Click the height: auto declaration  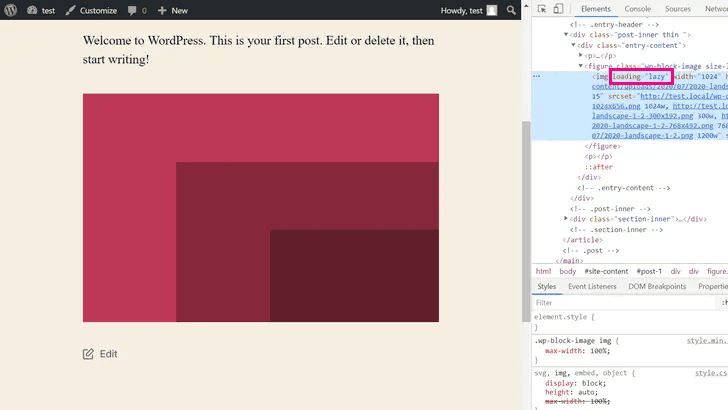point(572,392)
